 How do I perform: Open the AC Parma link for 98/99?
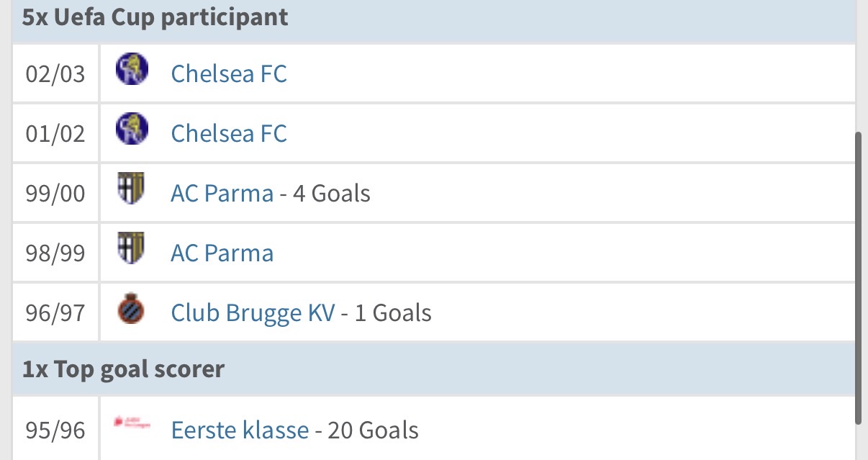222,253
